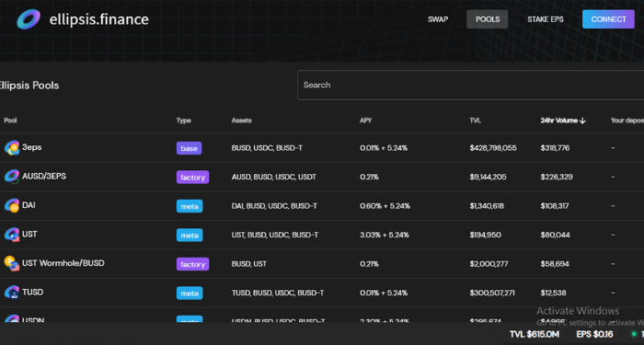Click the meta tag on DAI row

click(190, 206)
